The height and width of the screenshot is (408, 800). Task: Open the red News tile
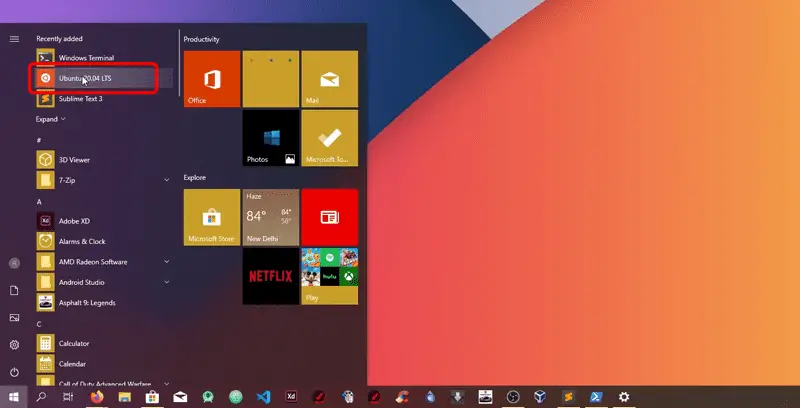point(330,217)
